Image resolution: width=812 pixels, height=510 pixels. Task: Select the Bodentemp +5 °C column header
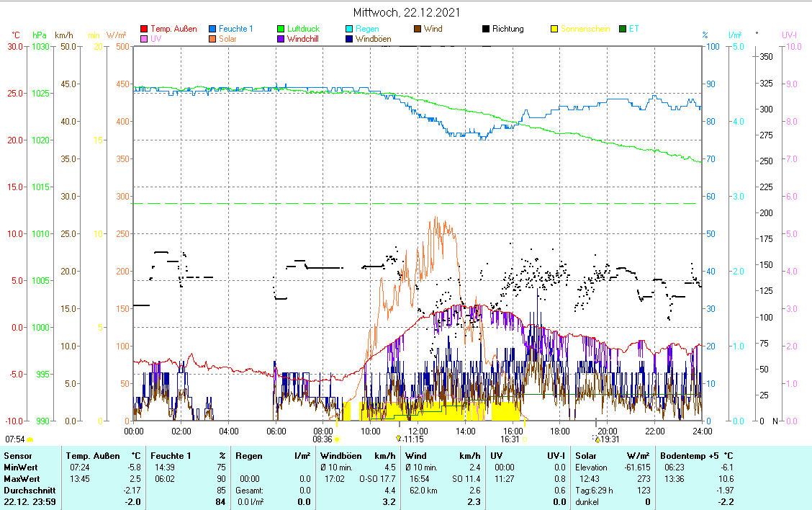point(697,456)
